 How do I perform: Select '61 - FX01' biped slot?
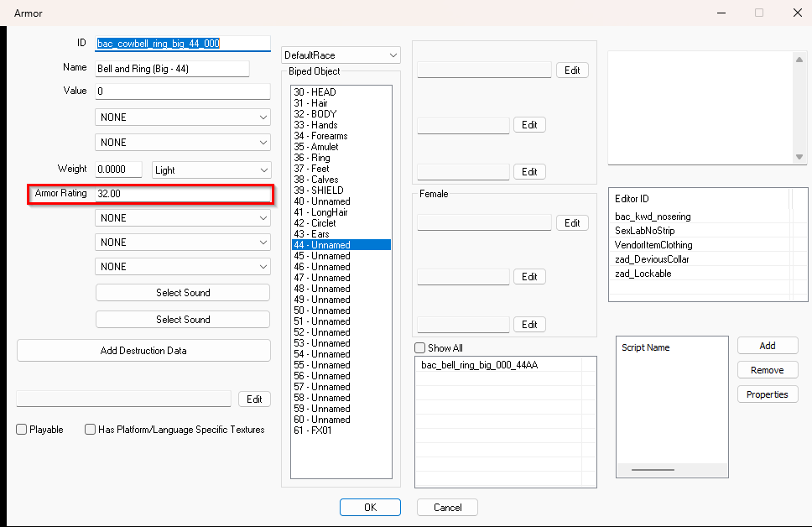[341, 430]
